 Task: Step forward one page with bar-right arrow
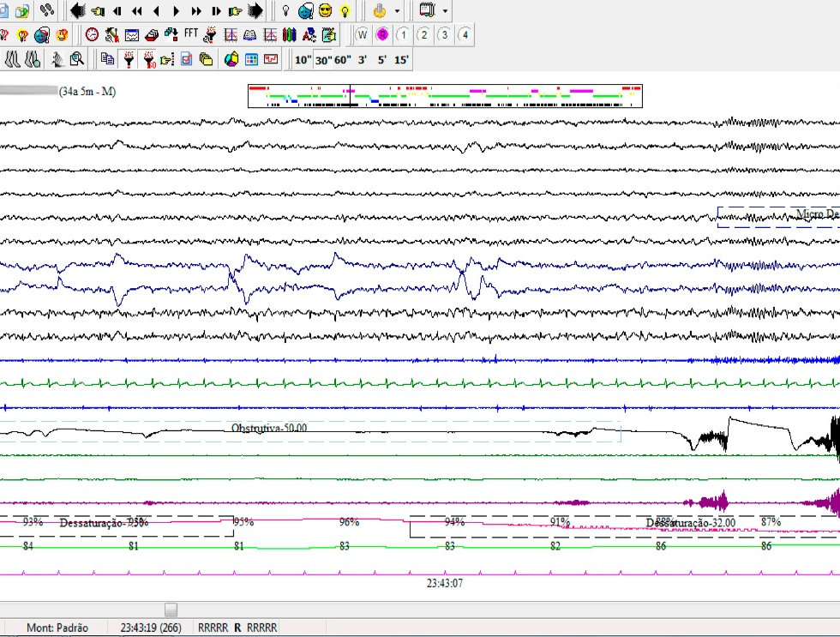(215, 10)
